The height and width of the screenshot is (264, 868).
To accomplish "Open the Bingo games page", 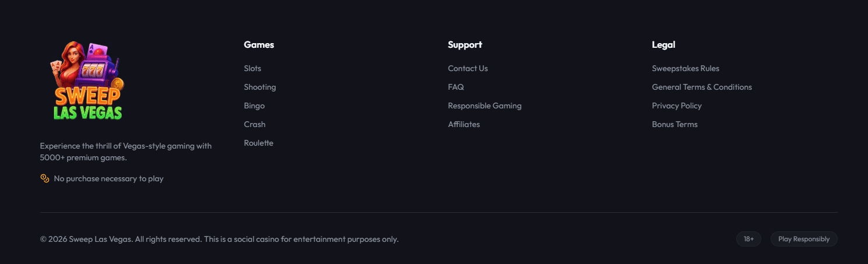I will pyautogui.click(x=254, y=105).
